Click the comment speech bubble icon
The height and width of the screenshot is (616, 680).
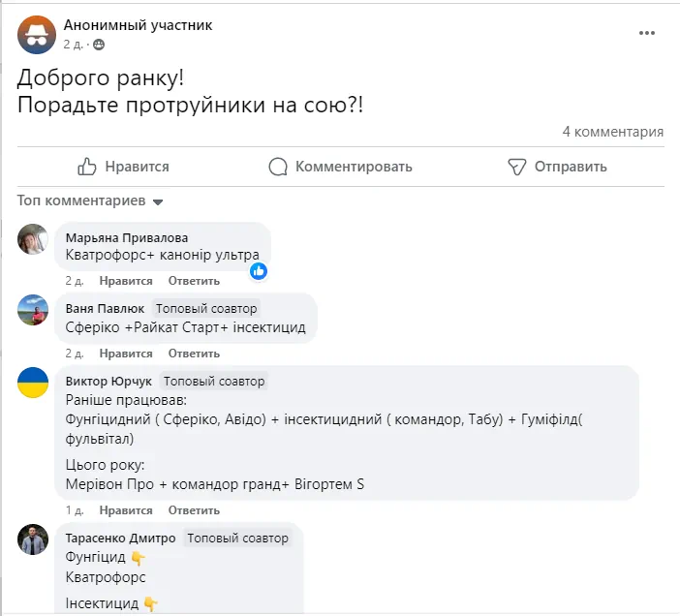point(278,167)
